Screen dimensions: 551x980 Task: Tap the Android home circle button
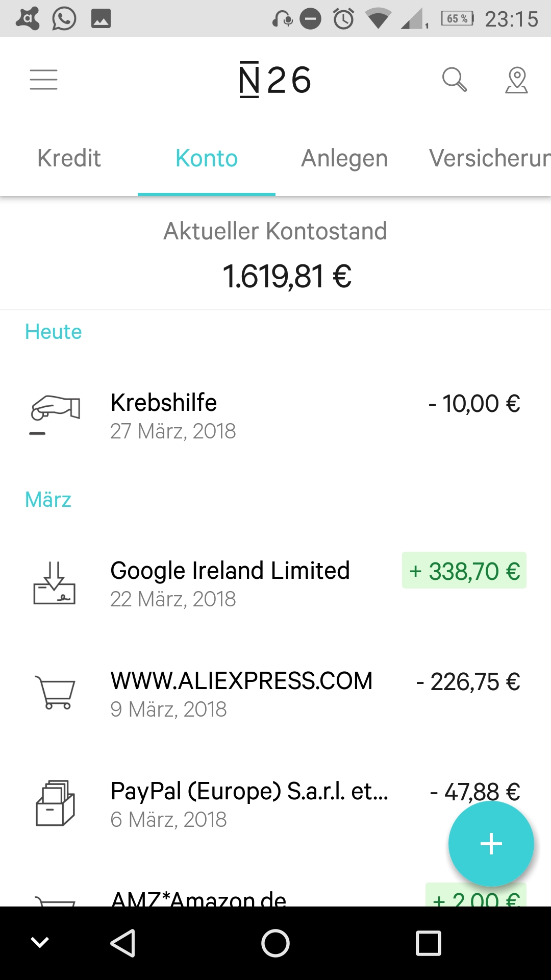[x=275, y=943]
